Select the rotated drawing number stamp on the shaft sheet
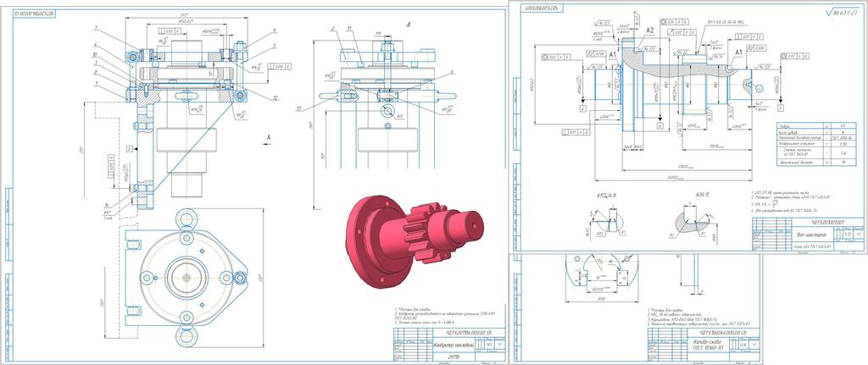The height and width of the screenshot is (365, 868). (x=543, y=8)
